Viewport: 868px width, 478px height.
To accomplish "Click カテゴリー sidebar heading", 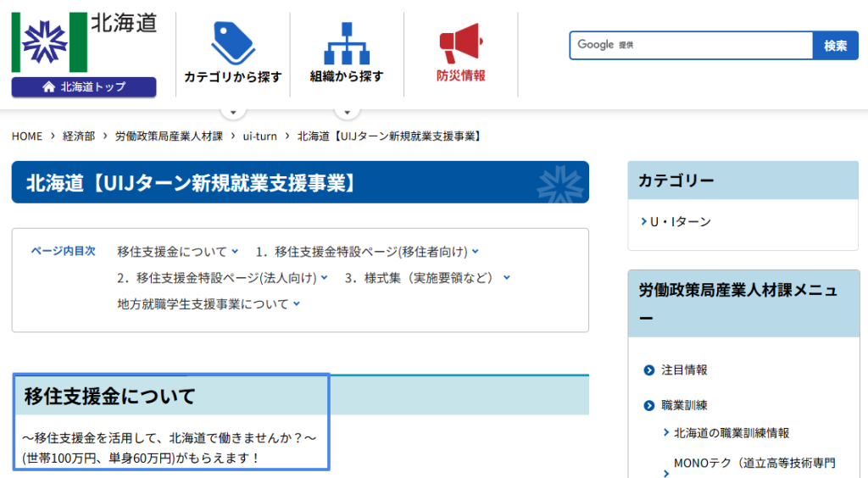I will [676, 181].
